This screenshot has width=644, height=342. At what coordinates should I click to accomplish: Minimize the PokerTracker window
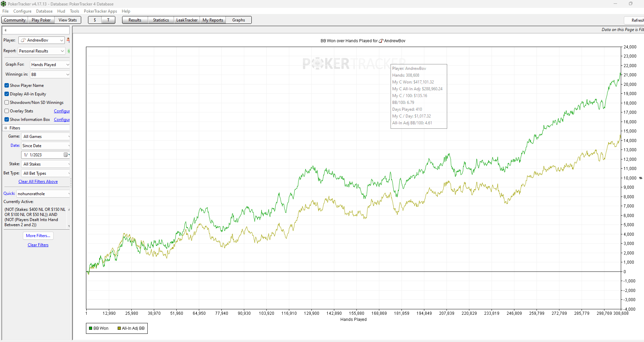pyautogui.click(x=615, y=4)
